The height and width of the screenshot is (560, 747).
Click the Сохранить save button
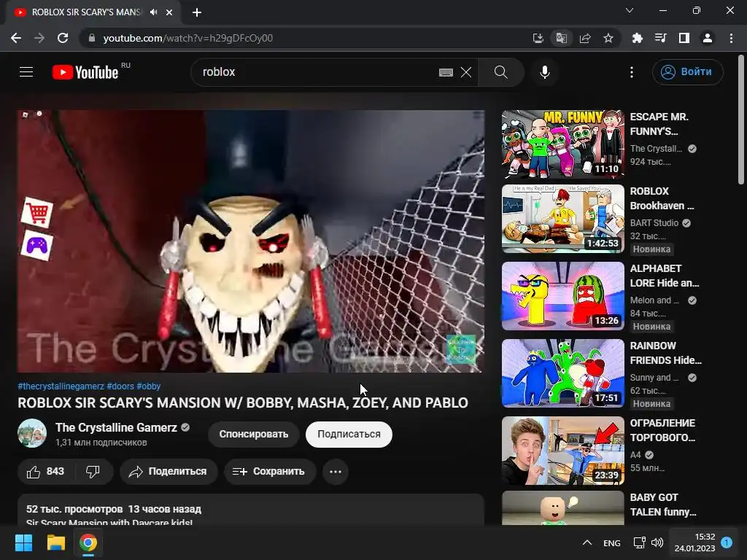270,472
